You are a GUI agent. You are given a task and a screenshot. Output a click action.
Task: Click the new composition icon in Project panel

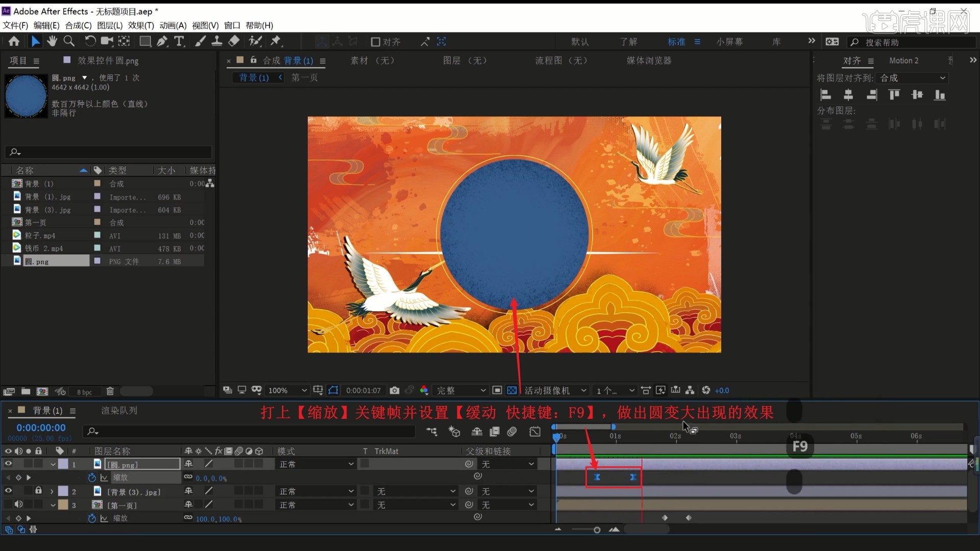click(x=42, y=391)
